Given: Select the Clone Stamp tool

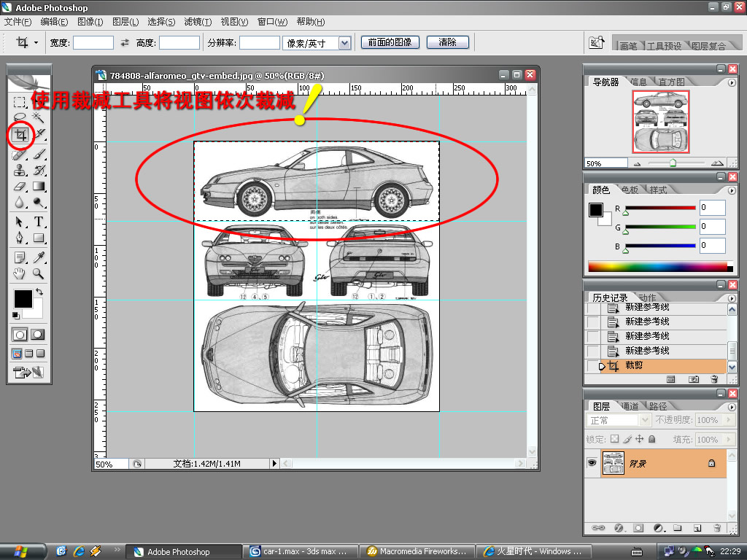Looking at the screenshot, I should tap(20, 170).
